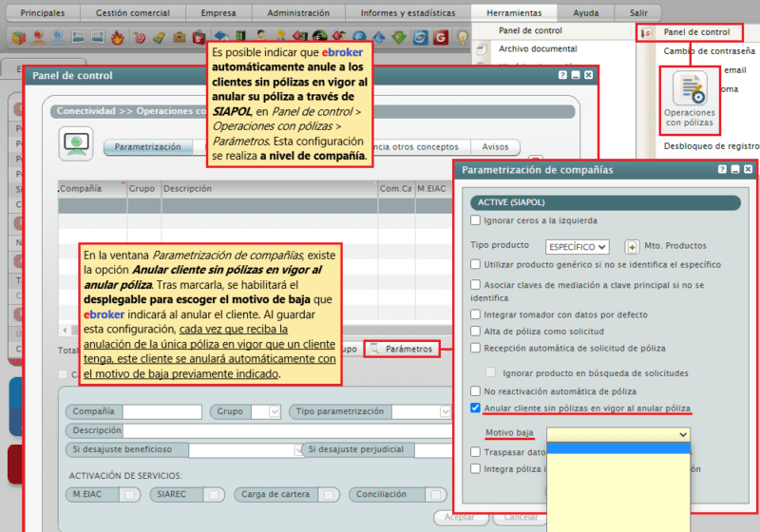
Task: Click the green-and-black euro circle icon
Action: pos(319,36)
